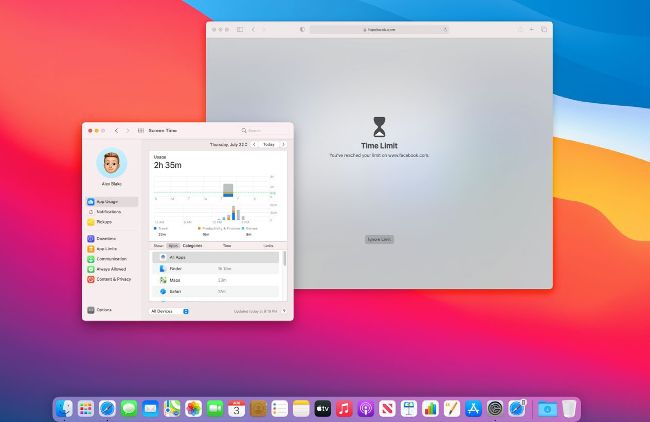The image size is (650, 422).
Task: Show all preferences with the grid icon
Action: click(x=141, y=130)
